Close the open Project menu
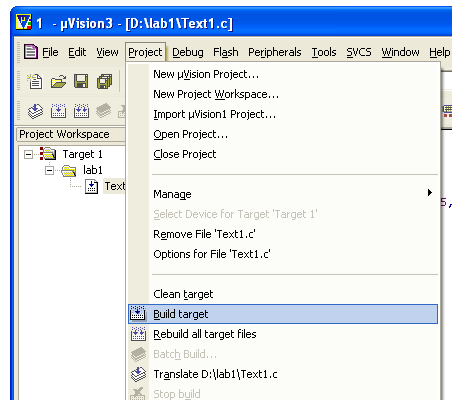 tap(145, 52)
